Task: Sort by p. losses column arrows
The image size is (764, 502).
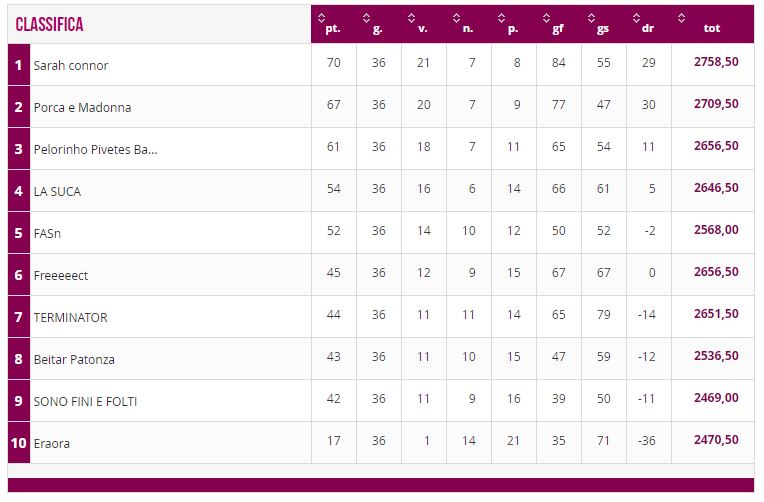Action: (501, 18)
